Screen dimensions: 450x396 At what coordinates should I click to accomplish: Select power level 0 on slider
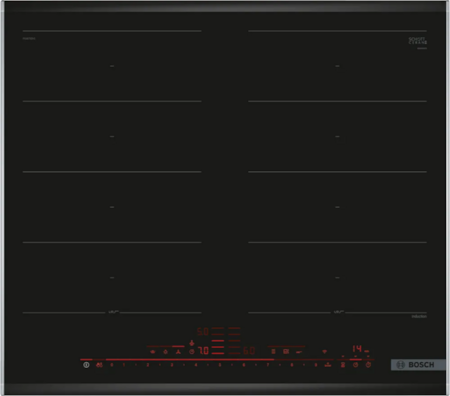coord(112,365)
